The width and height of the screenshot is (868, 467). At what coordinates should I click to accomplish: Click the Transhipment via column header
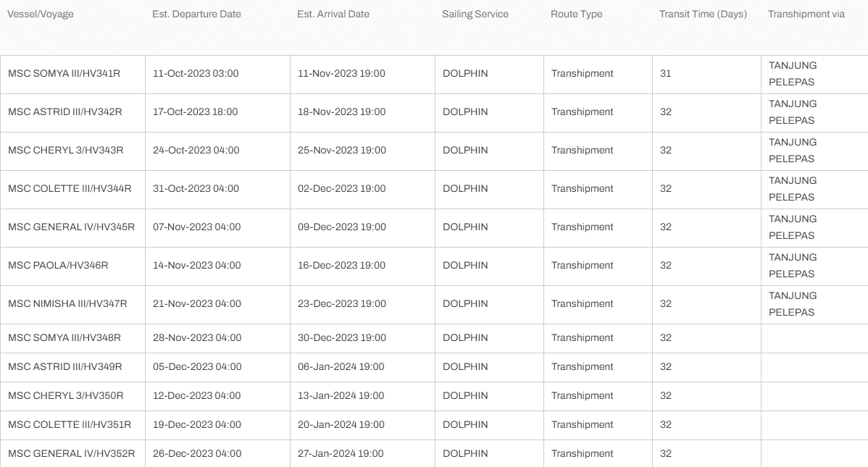tap(806, 14)
